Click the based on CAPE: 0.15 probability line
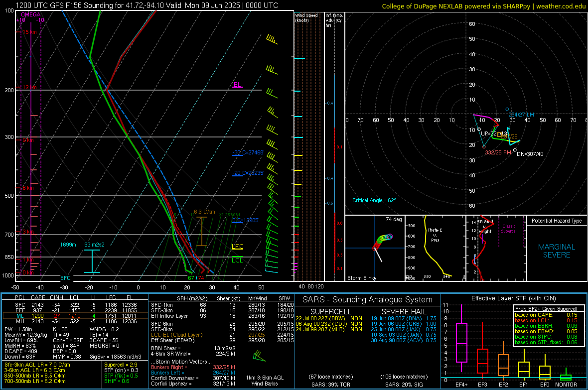The image size is (588, 390). [546, 315]
